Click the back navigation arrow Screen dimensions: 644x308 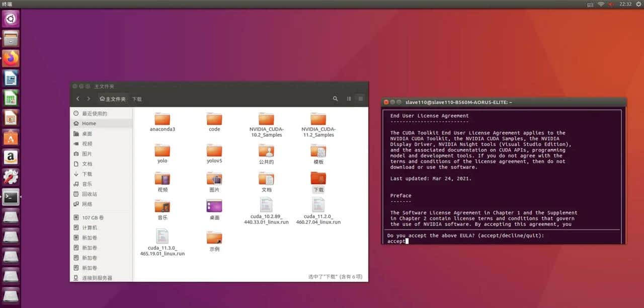tap(78, 99)
